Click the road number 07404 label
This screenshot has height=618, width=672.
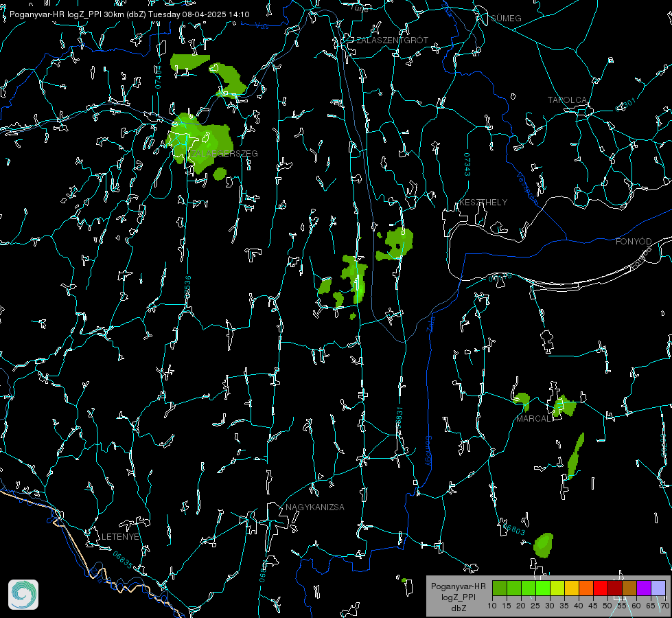pyautogui.click(x=159, y=77)
